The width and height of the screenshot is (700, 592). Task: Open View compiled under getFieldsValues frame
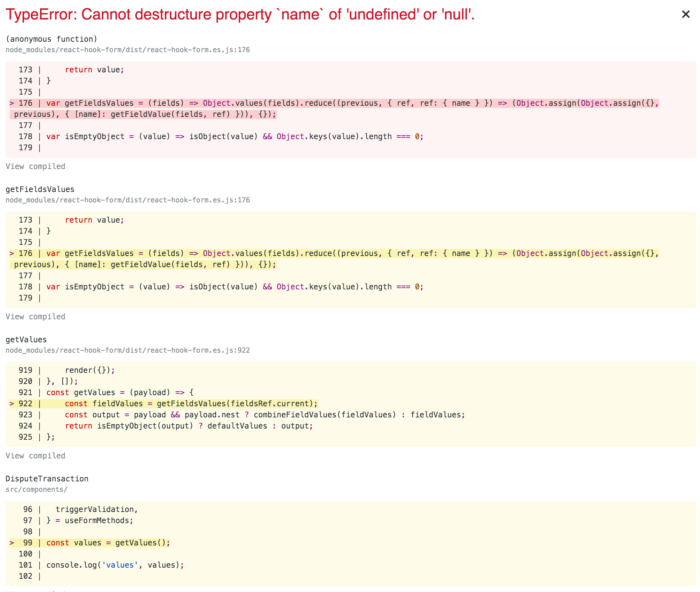coord(35,317)
